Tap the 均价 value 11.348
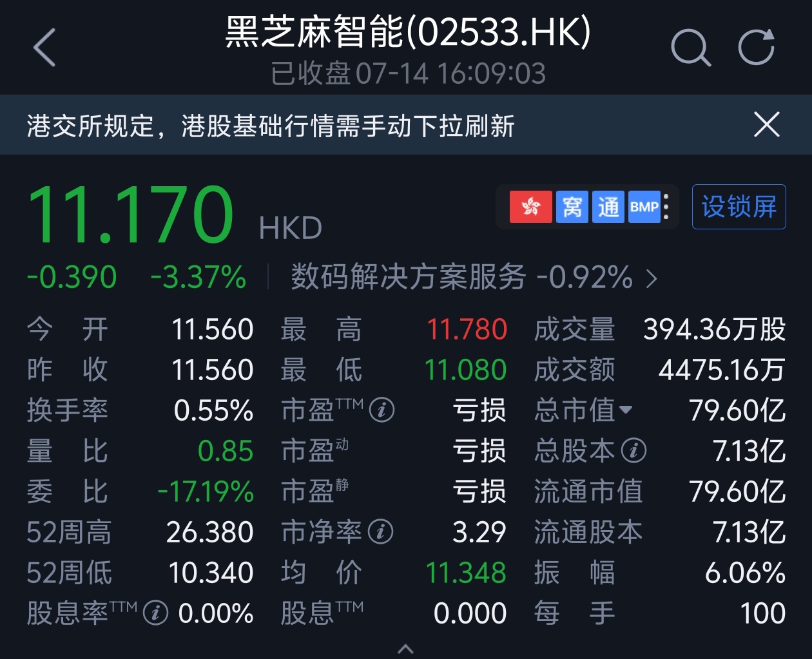 click(466, 573)
